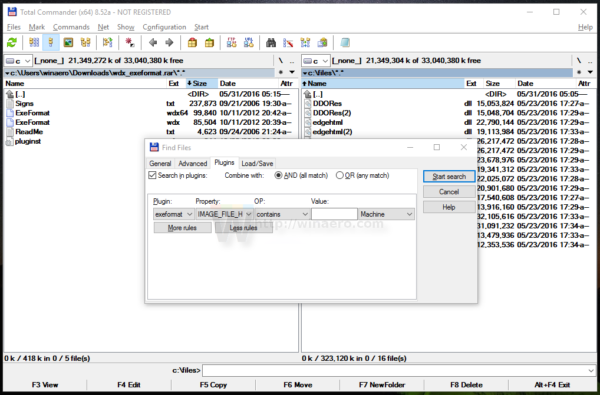Click the left panel root backslash button
The width and height of the screenshot is (600, 395).
[280, 60]
